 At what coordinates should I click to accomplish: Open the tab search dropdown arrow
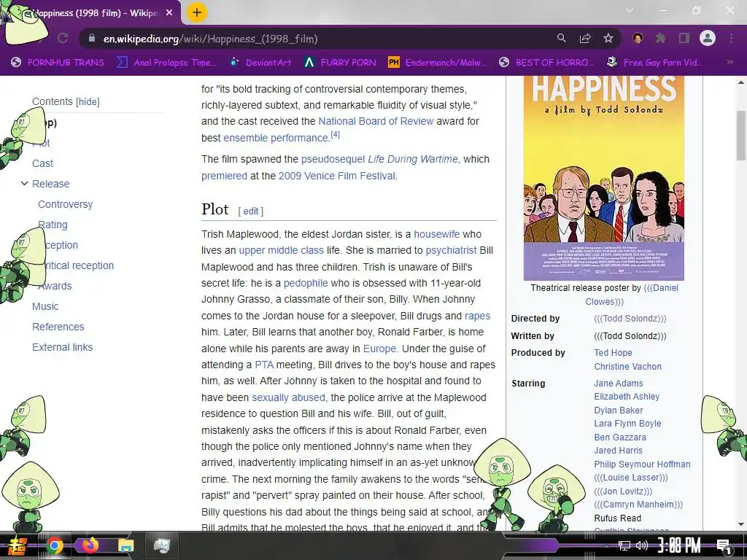click(x=630, y=10)
